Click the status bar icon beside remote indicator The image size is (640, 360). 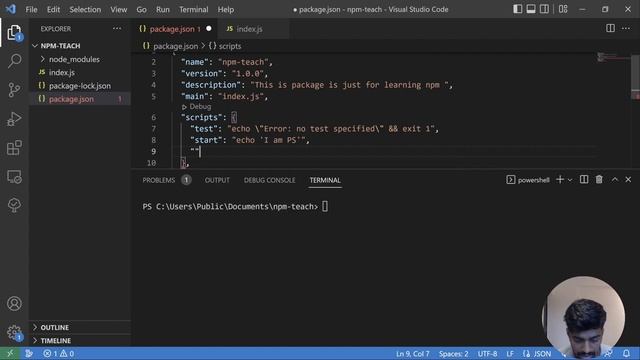(29, 353)
